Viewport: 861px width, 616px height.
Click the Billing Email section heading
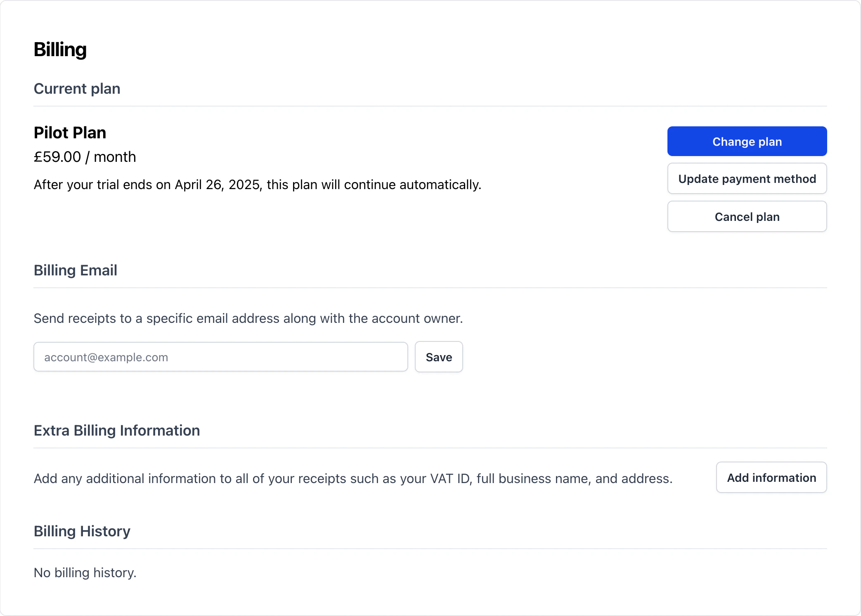point(76,270)
